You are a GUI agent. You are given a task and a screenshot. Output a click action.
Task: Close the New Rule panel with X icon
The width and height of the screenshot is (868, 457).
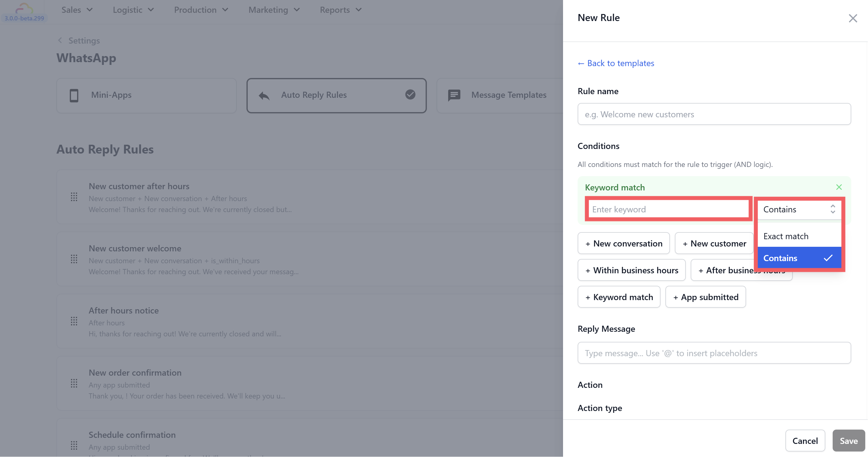[852, 18]
